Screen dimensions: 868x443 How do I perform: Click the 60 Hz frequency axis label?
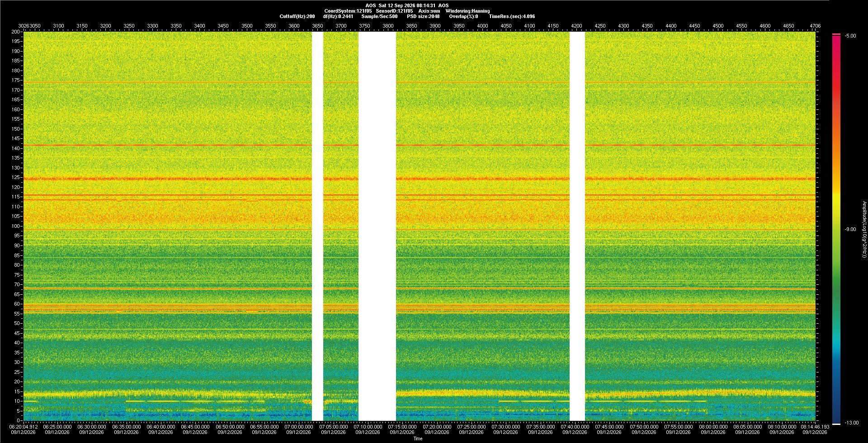pyautogui.click(x=17, y=304)
